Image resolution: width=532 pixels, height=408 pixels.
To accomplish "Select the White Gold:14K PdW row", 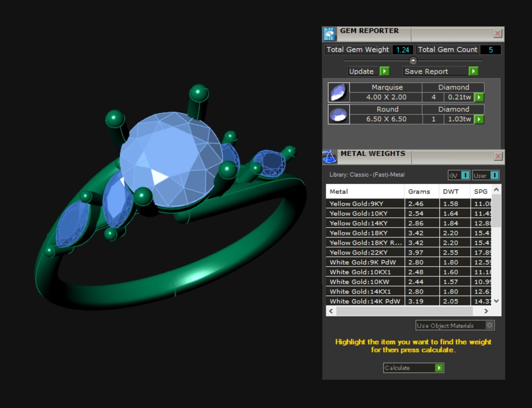I will point(409,301).
